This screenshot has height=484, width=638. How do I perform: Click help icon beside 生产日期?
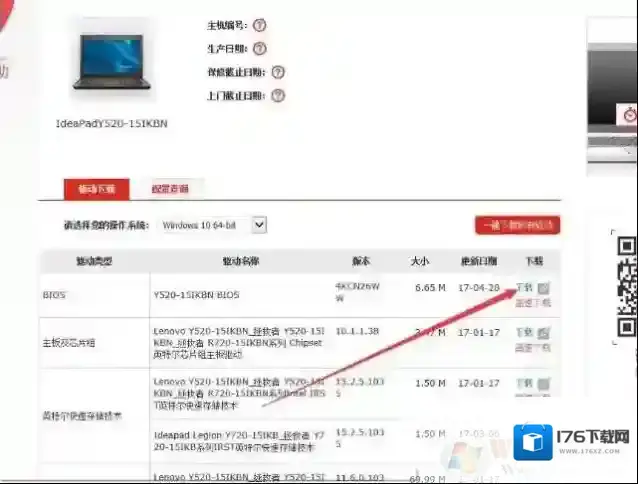coord(260,49)
